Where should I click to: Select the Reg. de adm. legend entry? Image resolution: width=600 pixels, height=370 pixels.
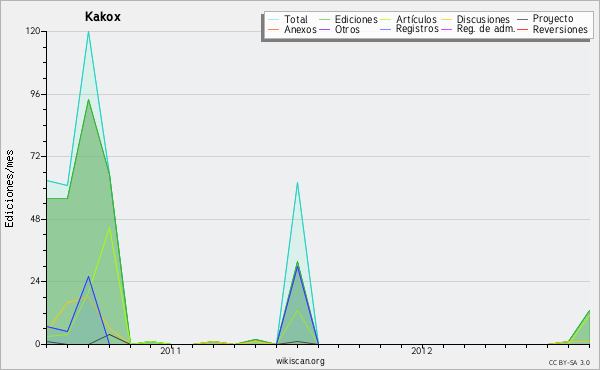click(x=486, y=29)
